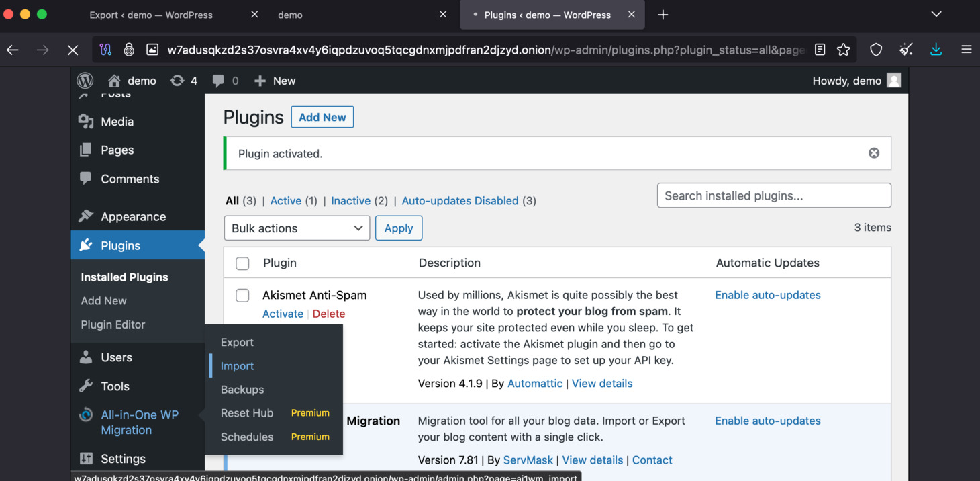Open the comments bubble icon in admin bar

point(218,81)
